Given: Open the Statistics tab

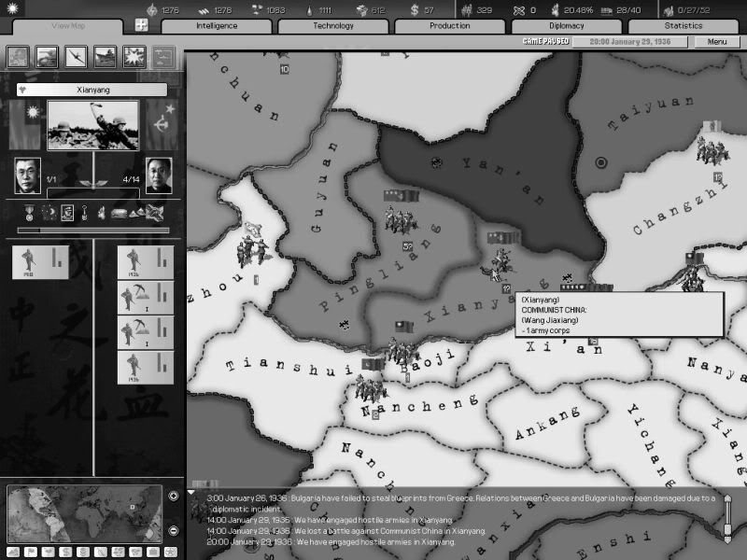Looking at the screenshot, I should [683, 26].
